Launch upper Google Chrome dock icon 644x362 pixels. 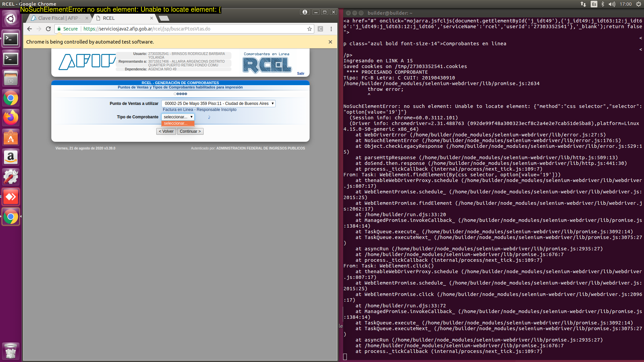coord(11,98)
